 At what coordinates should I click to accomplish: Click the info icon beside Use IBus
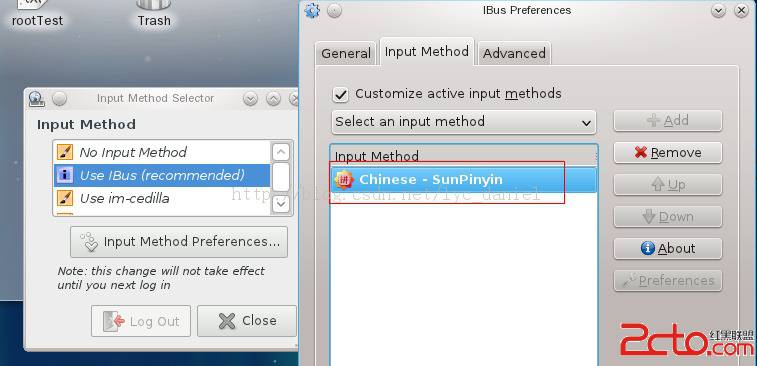click(65, 175)
